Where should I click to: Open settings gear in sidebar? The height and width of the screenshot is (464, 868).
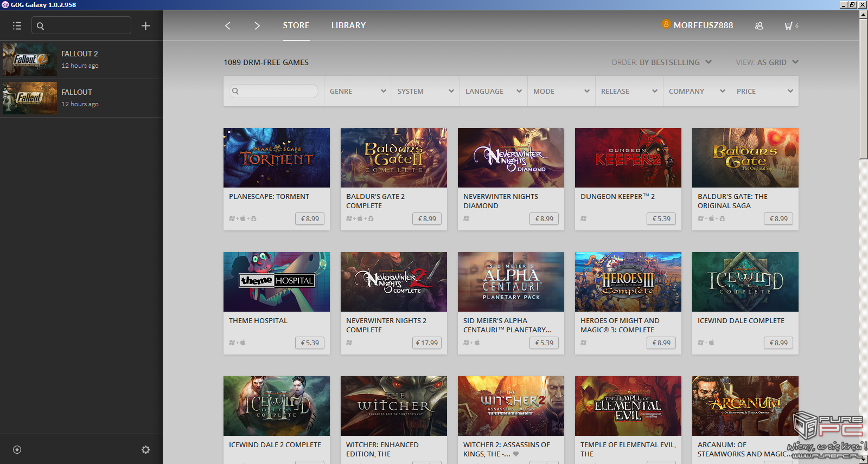tap(145, 449)
